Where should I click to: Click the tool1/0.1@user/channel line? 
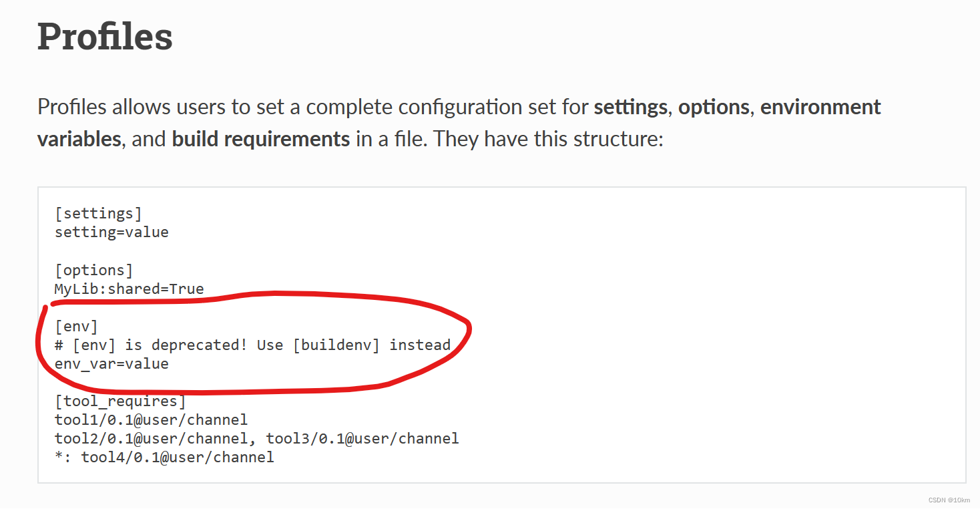tap(151, 420)
